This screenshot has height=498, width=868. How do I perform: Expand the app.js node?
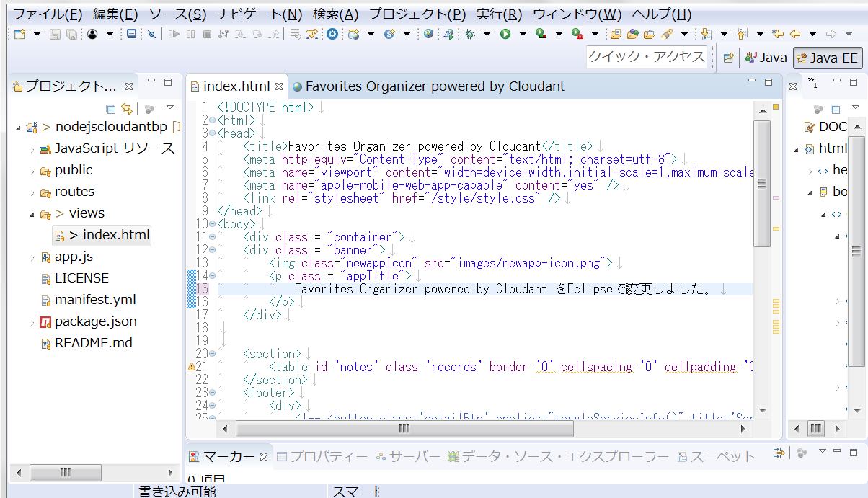point(32,257)
